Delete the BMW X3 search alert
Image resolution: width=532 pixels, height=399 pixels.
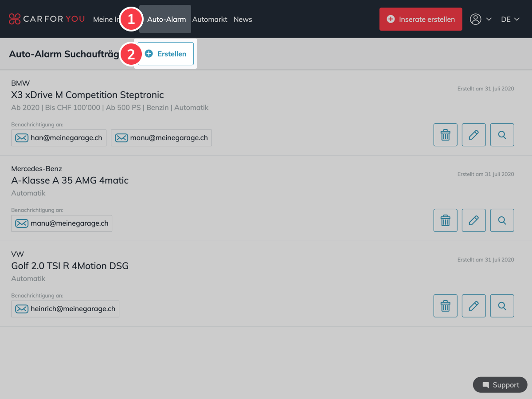tap(446, 135)
